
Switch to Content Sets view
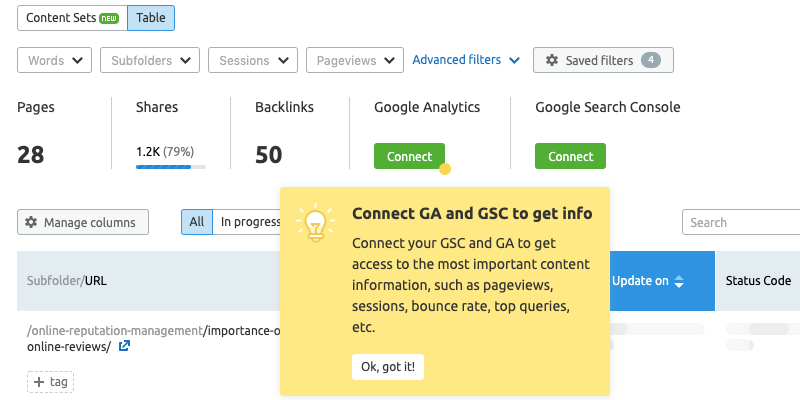(60, 18)
